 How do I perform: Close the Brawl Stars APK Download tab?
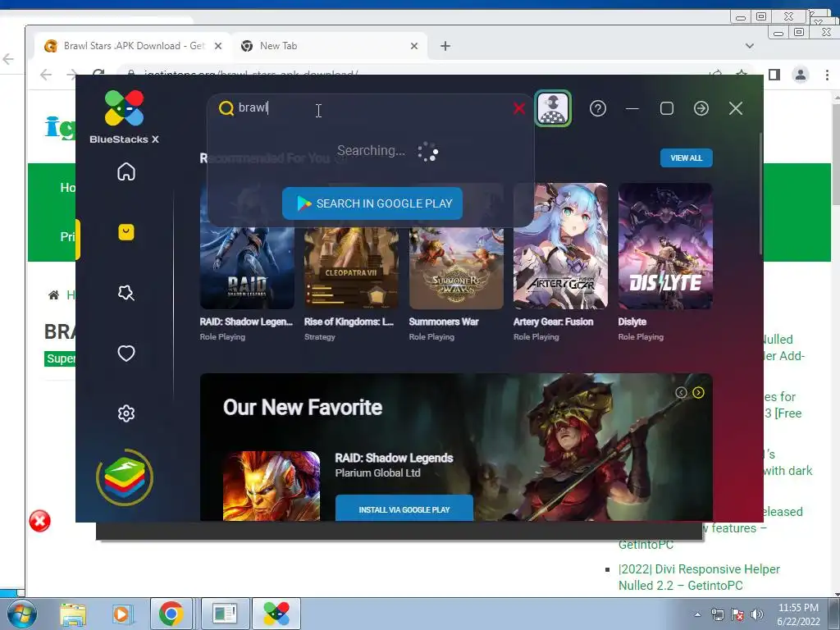click(218, 46)
